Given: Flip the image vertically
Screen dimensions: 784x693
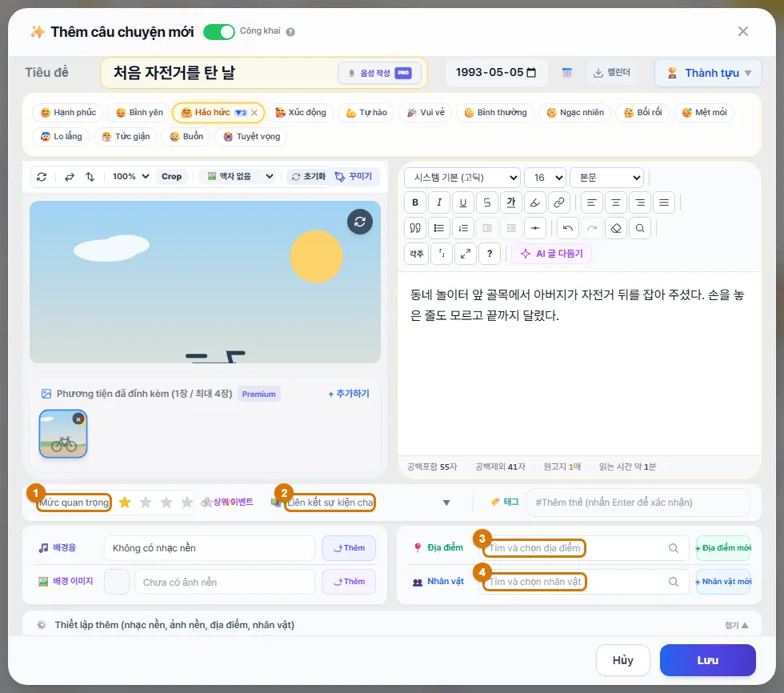Looking at the screenshot, I should [90, 177].
